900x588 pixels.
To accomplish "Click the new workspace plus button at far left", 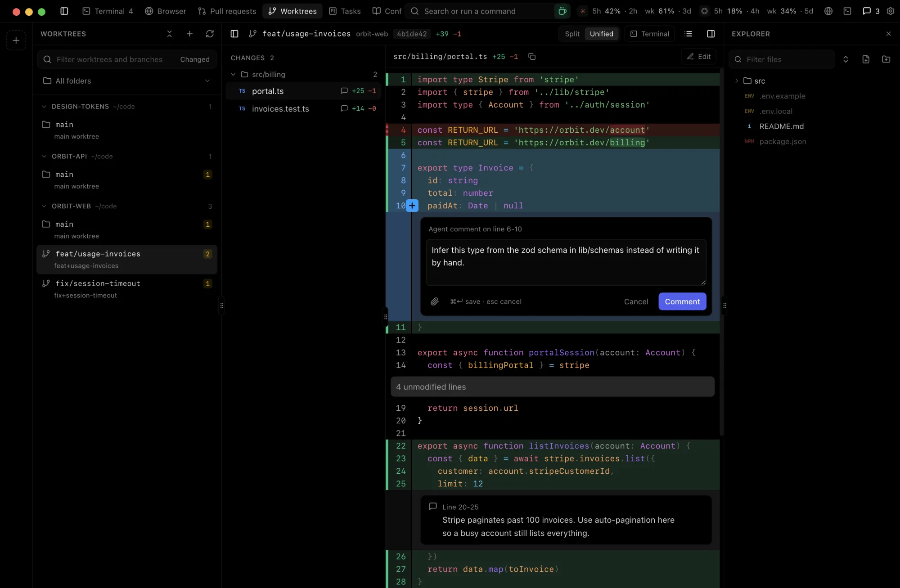I will pyautogui.click(x=16, y=40).
